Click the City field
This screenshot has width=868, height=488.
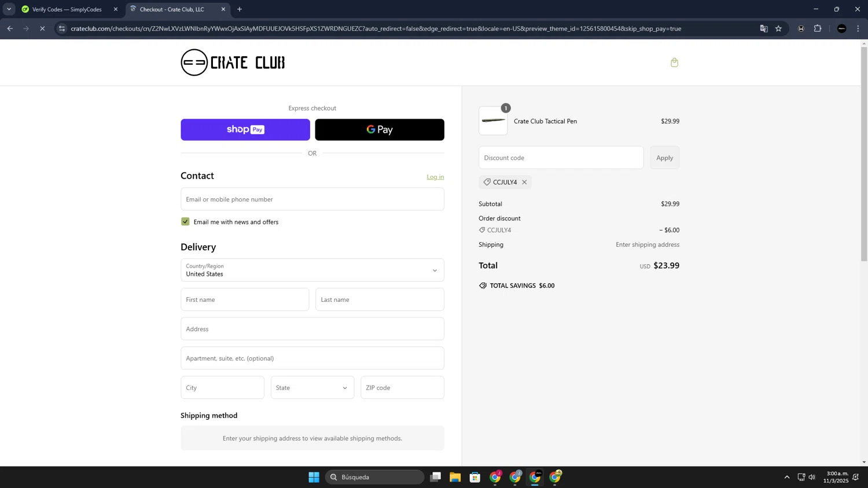coord(222,387)
